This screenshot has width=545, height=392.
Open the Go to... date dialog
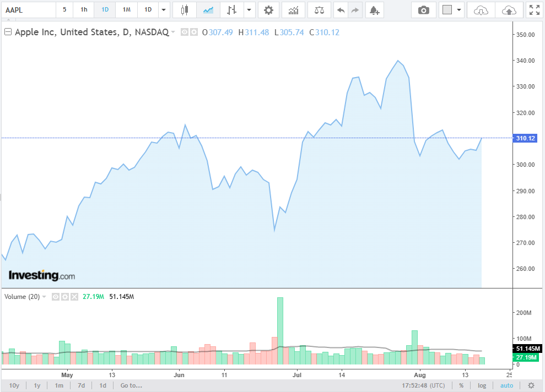pyautogui.click(x=131, y=385)
